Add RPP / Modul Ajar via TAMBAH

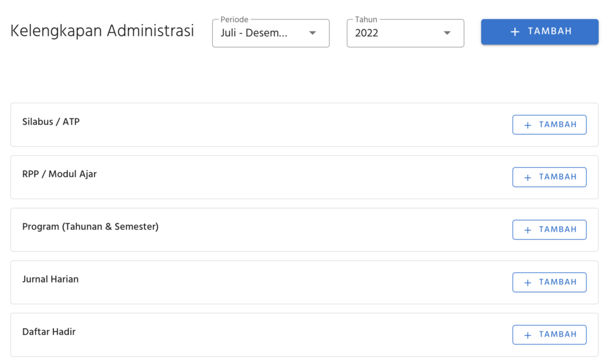pos(550,177)
